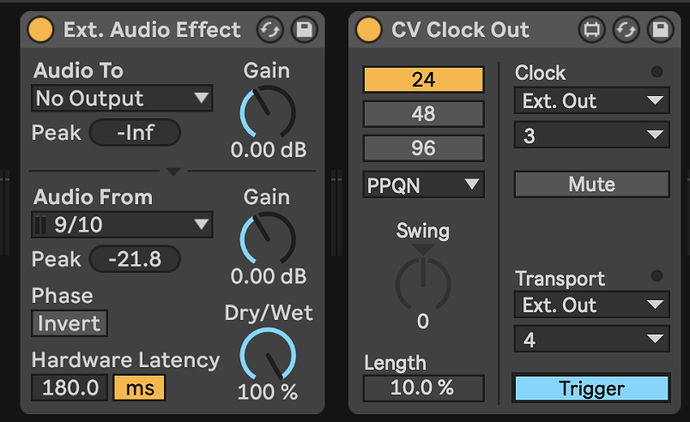Viewport: 690px width, 422px height.
Task: Open the PPQN dropdown menu
Action: point(423,185)
